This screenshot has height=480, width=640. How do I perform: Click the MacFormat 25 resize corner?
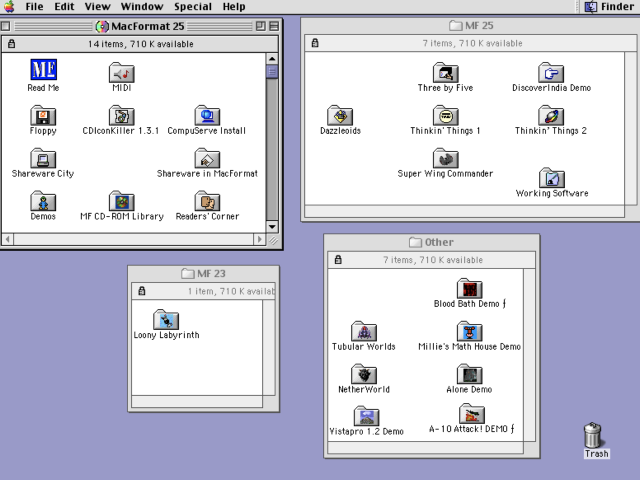pos(273,240)
